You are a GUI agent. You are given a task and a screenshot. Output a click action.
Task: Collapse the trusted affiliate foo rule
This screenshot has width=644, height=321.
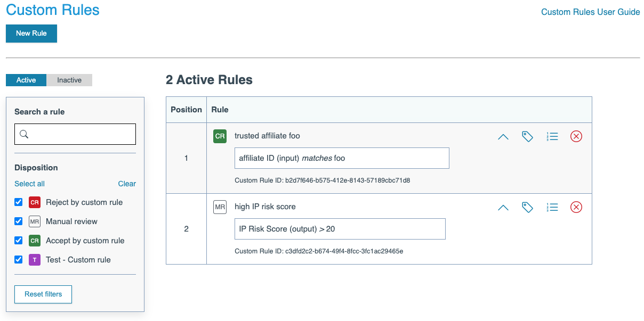503,137
